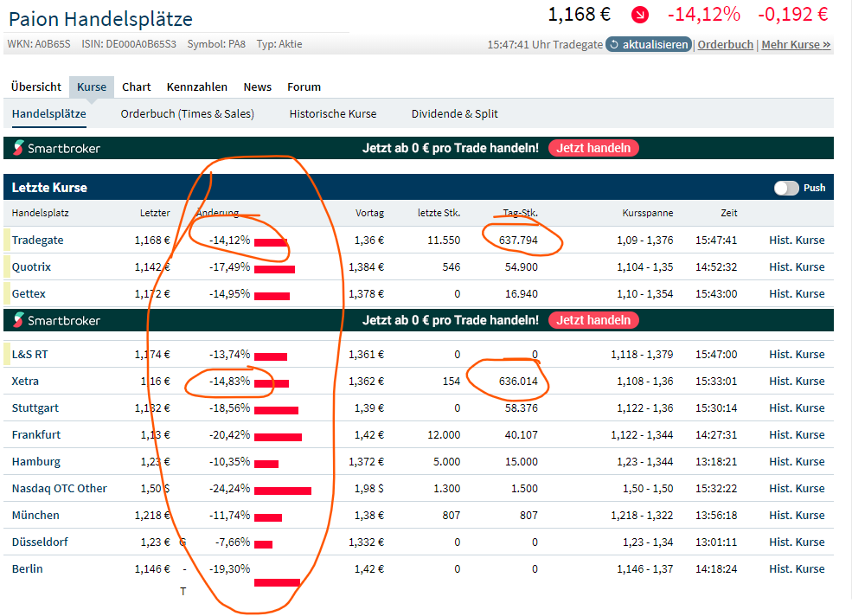Switch to the Chart tab

(137, 87)
